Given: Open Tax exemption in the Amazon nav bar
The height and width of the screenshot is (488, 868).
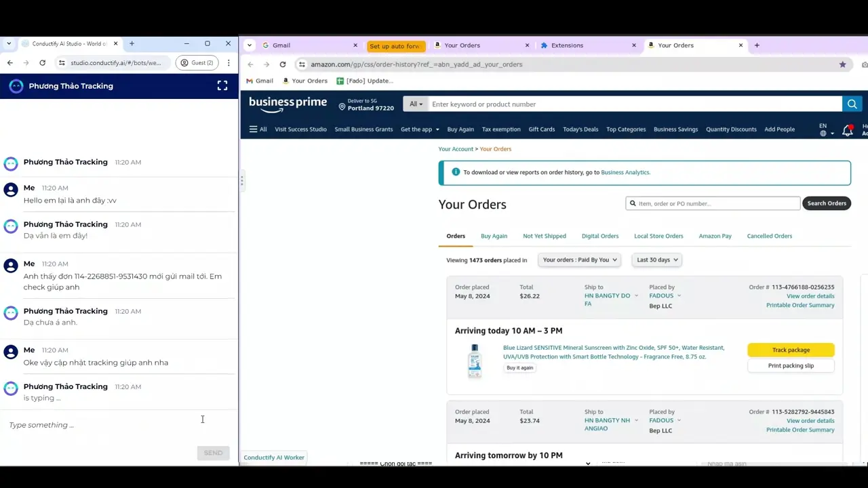Looking at the screenshot, I should 501,129.
